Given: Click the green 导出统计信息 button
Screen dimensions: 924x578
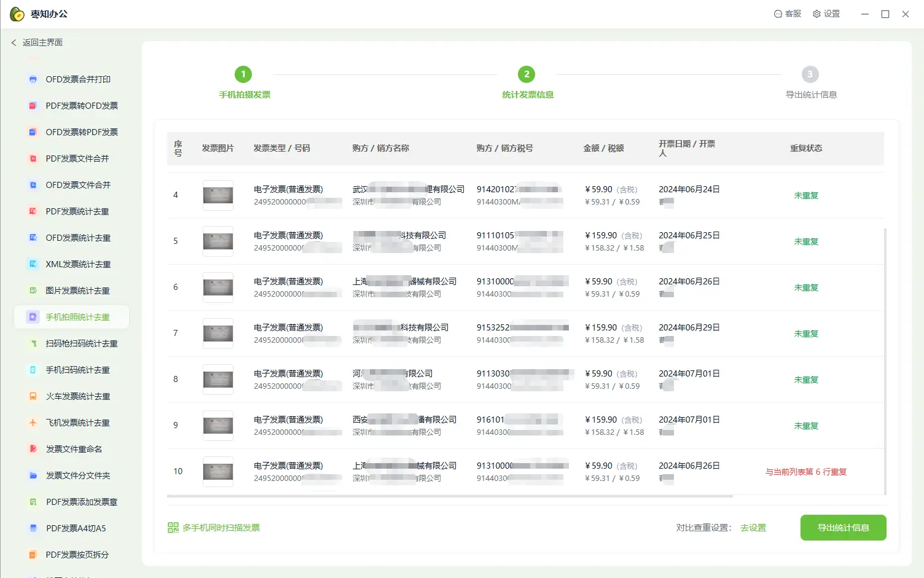Looking at the screenshot, I should (x=843, y=528).
